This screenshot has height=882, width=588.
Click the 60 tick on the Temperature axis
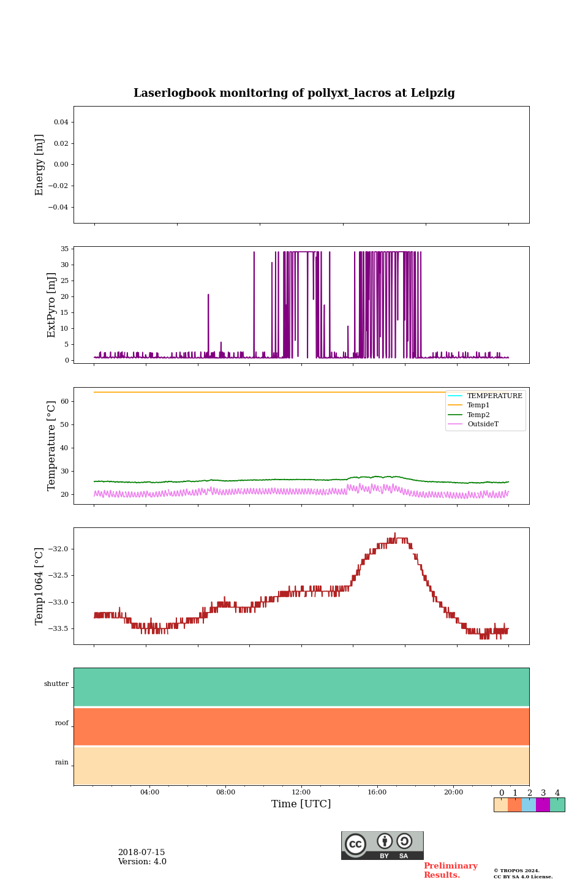(x=65, y=401)
